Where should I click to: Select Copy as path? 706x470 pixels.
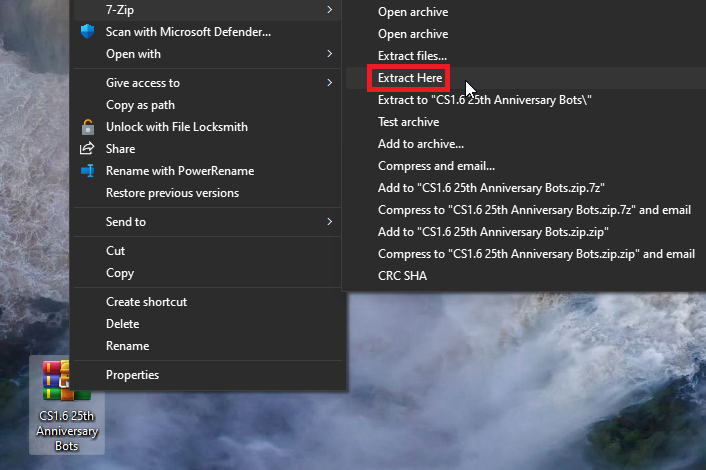pyautogui.click(x=140, y=105)
